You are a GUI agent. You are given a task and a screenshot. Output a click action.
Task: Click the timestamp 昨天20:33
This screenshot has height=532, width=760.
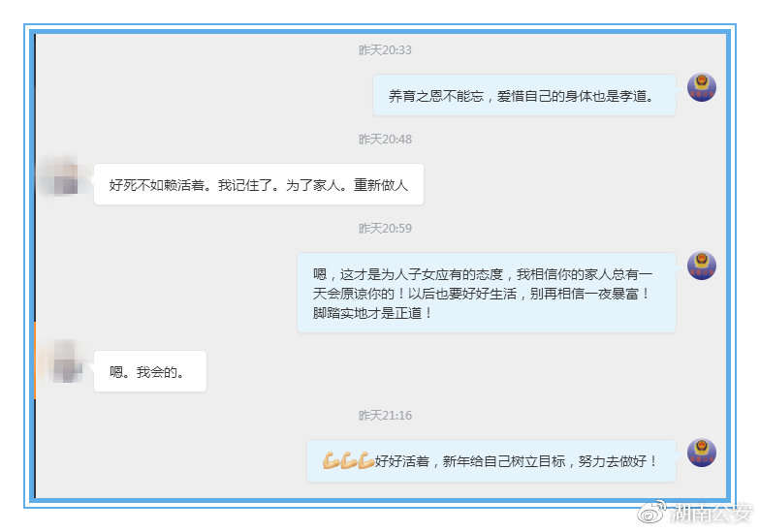pos(385,50)
